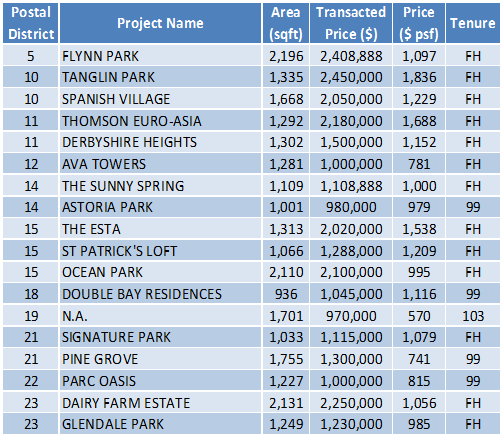The image size is (502, 437).
Task: Click Double Bay Residences' price 1,045,000
Action: click(x=351, y=294)
